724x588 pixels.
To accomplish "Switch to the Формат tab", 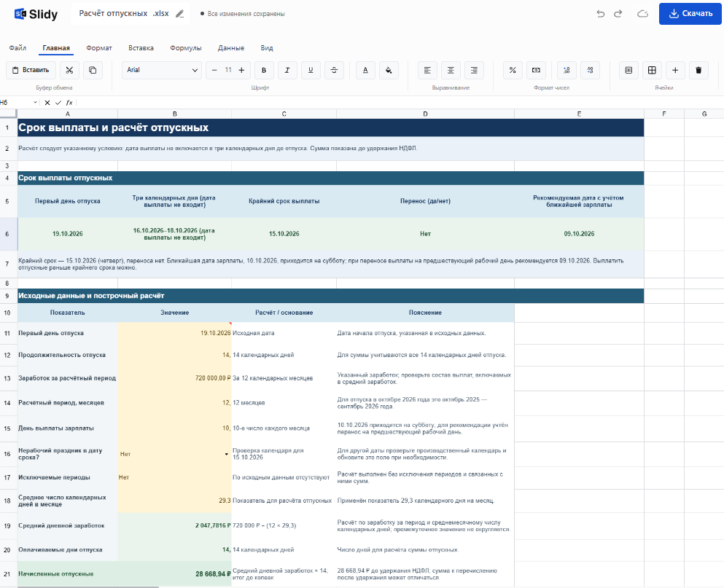I will [99, 48].
